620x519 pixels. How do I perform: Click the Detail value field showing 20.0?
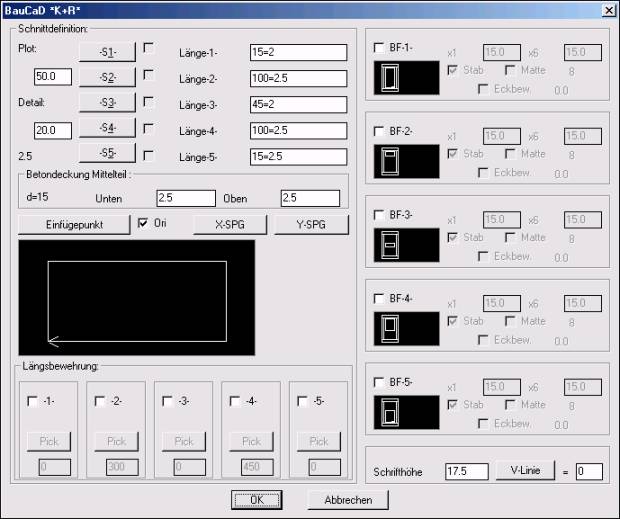[x=53, y=130]
